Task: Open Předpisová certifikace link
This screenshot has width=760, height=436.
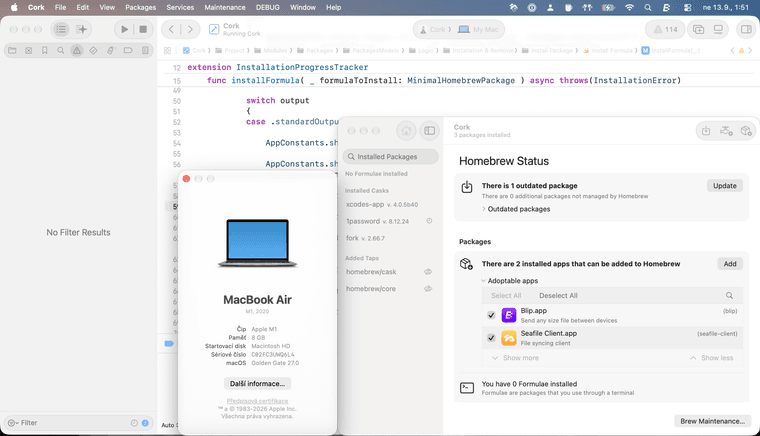Action: click(x=257, y=401)
